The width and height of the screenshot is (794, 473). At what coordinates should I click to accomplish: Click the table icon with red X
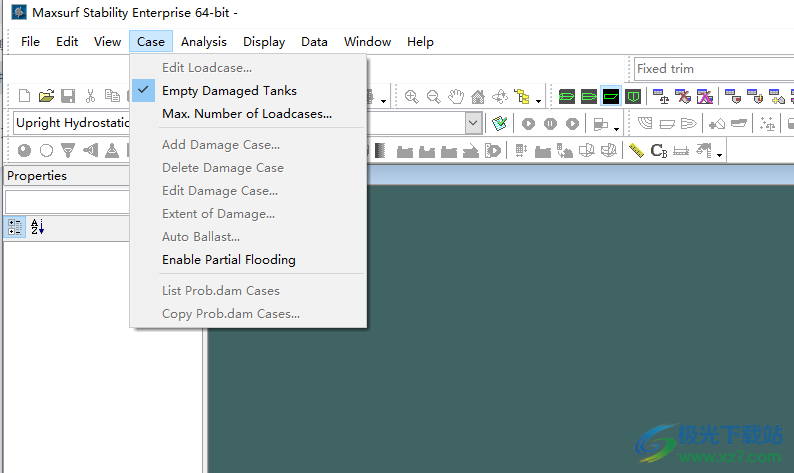click(683, 96)
